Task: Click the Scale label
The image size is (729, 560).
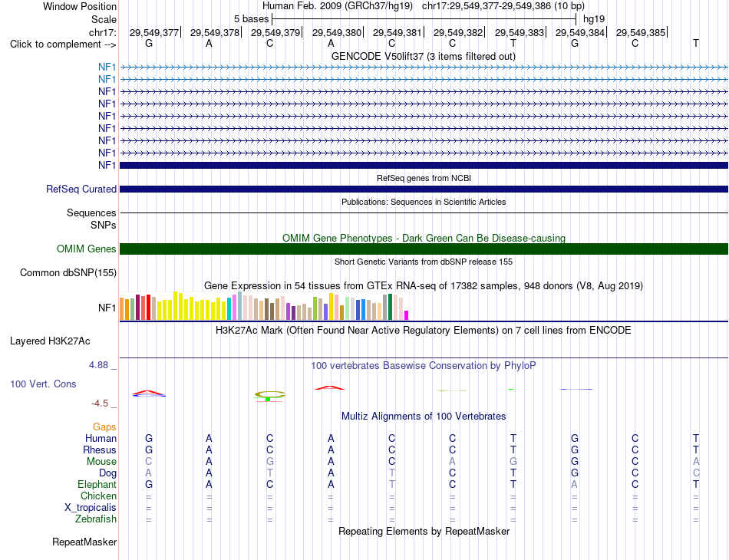Action: click(x=104, y=19)
